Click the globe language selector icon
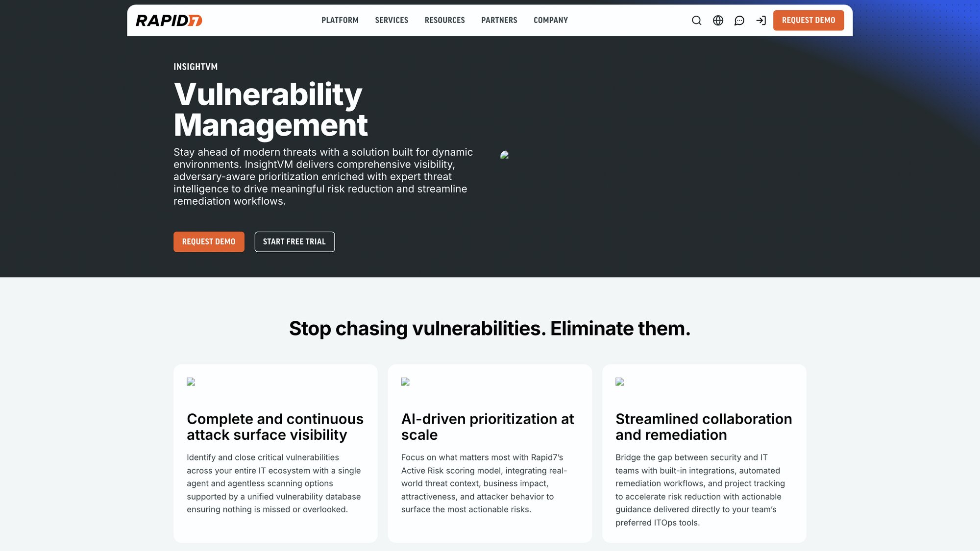The width and height of the screenshot is (980, 551). [718, 21]
